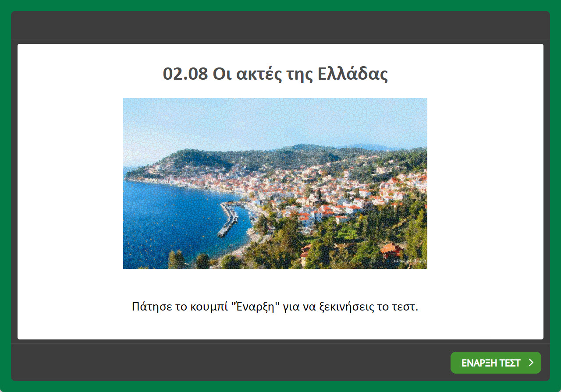This screenshot has height=392, width=561.
Task: Click the mosaic photo of the Greek coast
Action: tap(275, 183)
